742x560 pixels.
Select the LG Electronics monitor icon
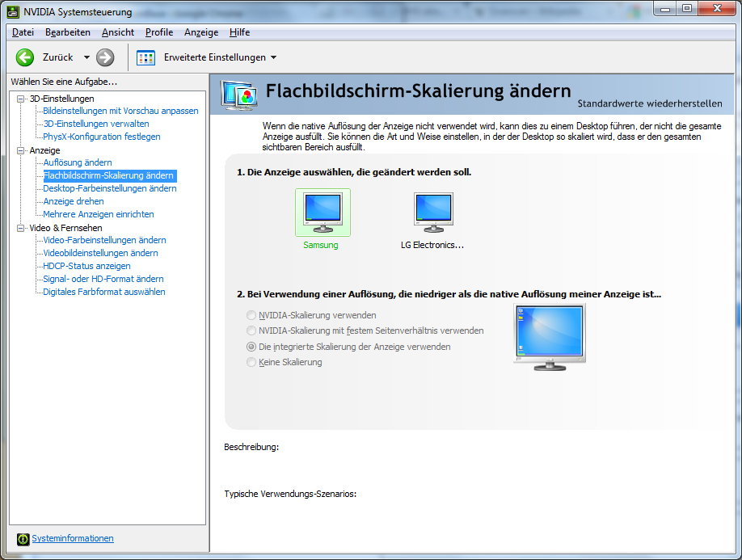(x=433, y=213)
